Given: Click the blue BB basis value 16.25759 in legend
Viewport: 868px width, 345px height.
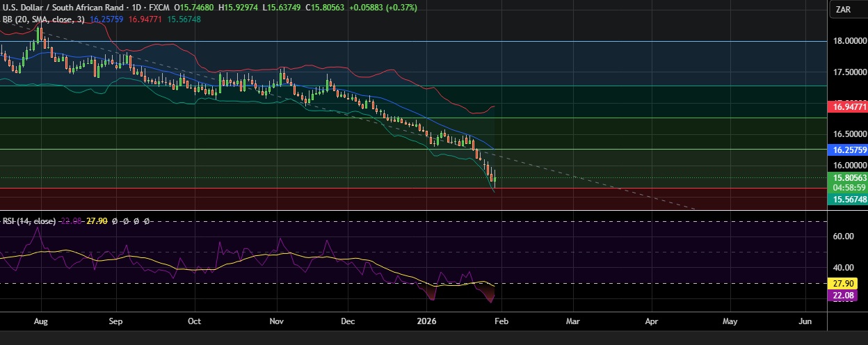Looking at the screenshot, I should click(x=106, y=19).
